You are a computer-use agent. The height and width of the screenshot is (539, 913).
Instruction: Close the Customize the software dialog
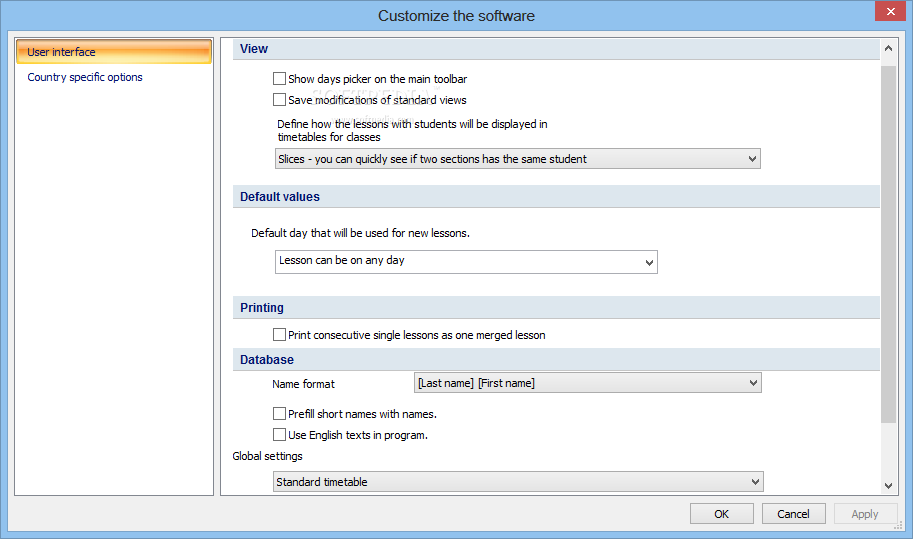(890, 11)
